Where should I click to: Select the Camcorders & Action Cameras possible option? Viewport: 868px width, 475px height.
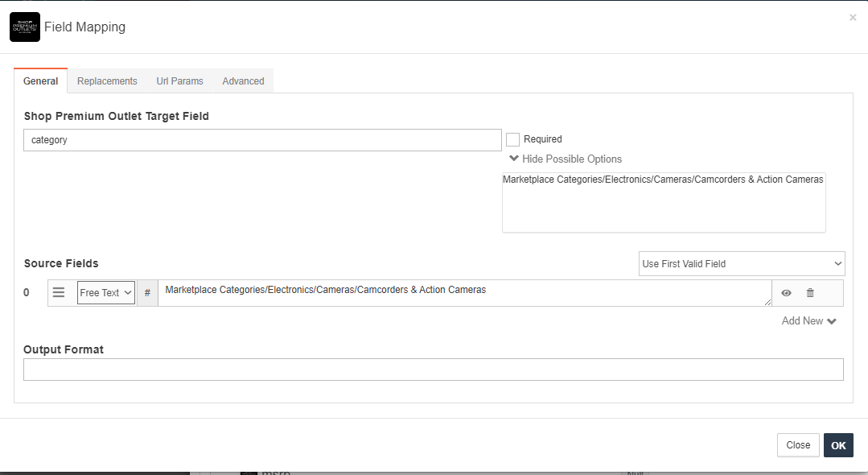(x=663, y=180)
